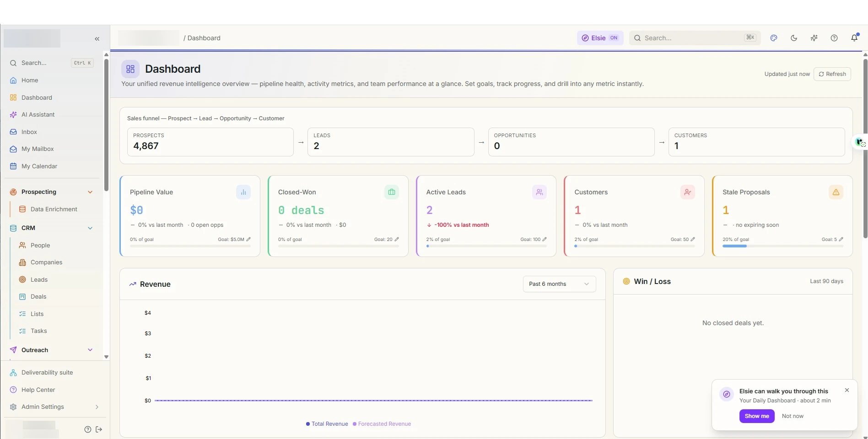Collapse the Outreach section chevron
868x439 pixels.
[x=90, y=350]
